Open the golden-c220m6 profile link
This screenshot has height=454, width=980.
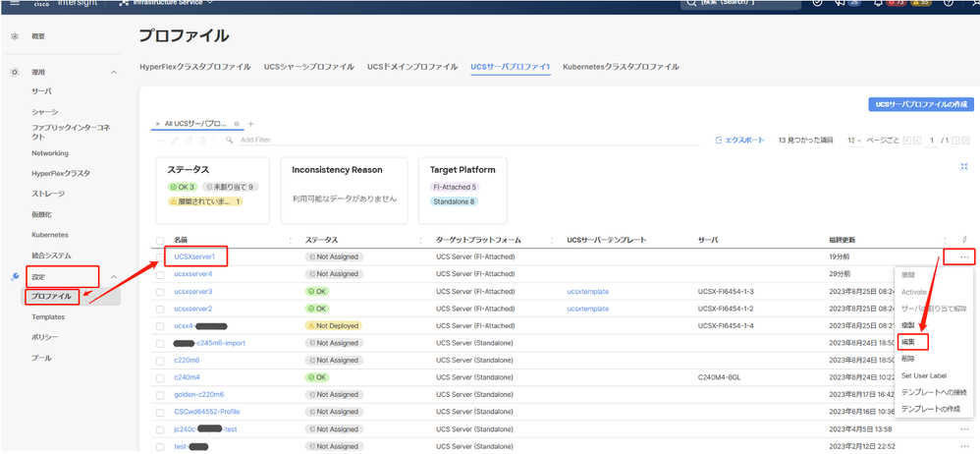(198, 395)
